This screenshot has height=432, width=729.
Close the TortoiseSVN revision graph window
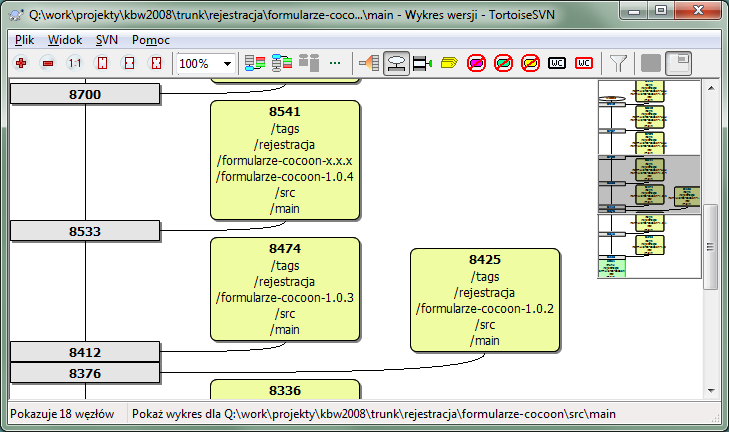tap(698, 11)
